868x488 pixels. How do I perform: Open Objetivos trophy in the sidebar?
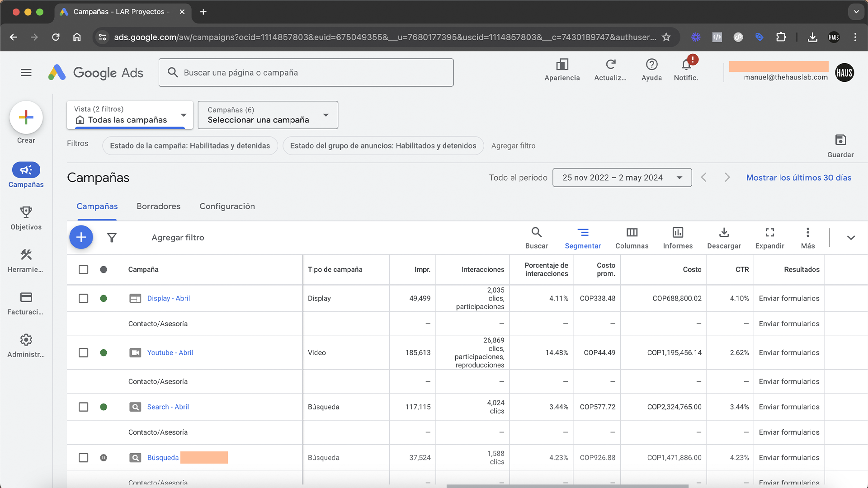pyautogui.click(x=26, y=213)
